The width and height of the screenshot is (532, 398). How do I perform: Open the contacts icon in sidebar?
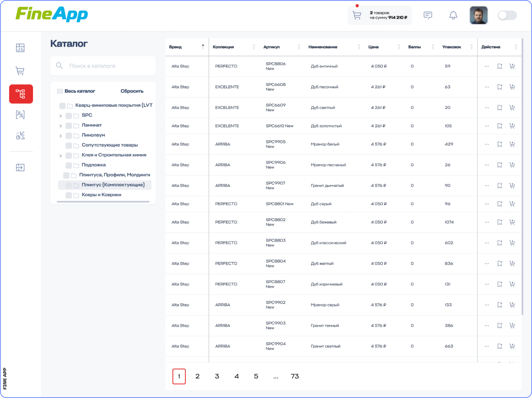pos(20,115)
